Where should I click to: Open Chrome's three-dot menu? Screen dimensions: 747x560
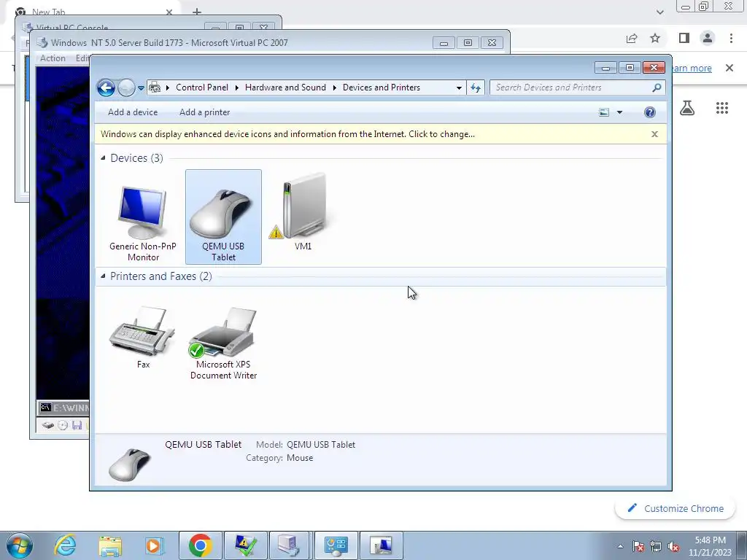(x=731, y=38)
